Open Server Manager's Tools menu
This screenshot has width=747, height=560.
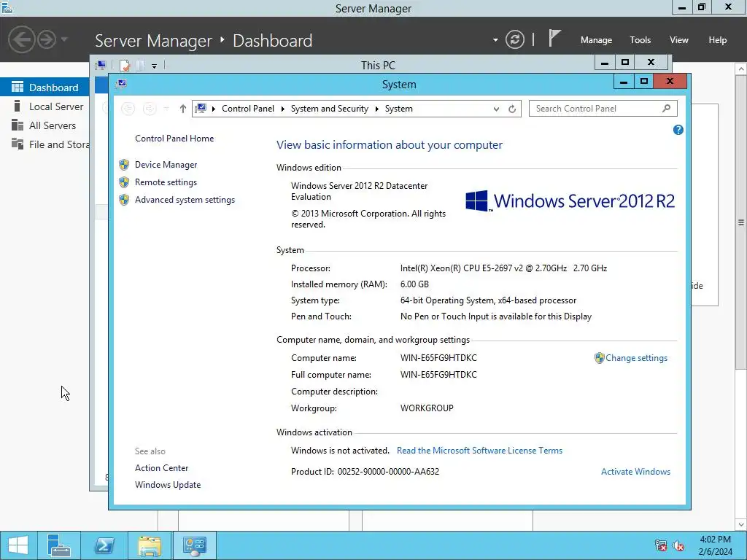point(640,40)
